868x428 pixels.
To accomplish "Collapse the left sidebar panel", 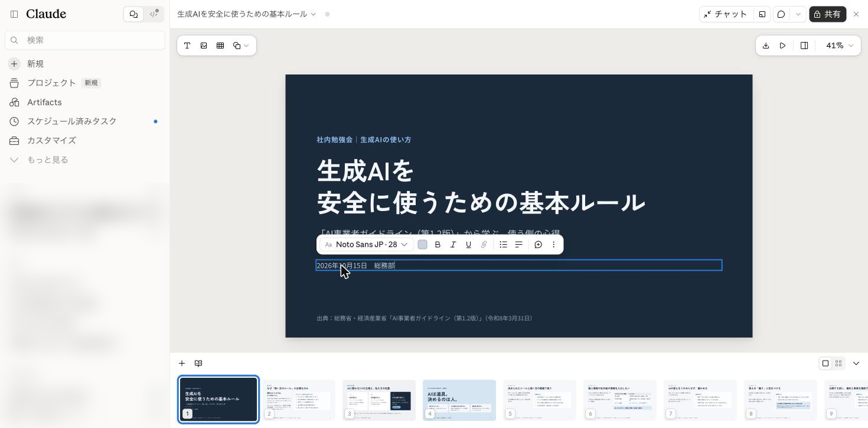I will click(x=14, y=14).
